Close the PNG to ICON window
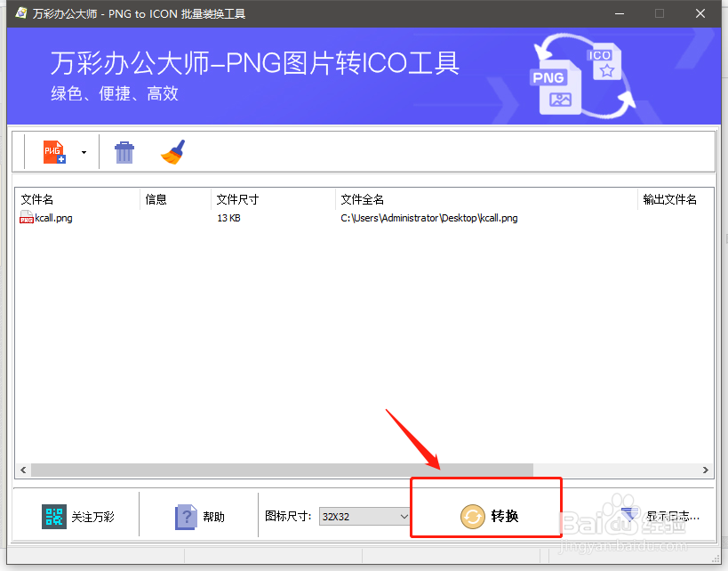Viewport: 728px width, 571px height. tap(700, 13)
